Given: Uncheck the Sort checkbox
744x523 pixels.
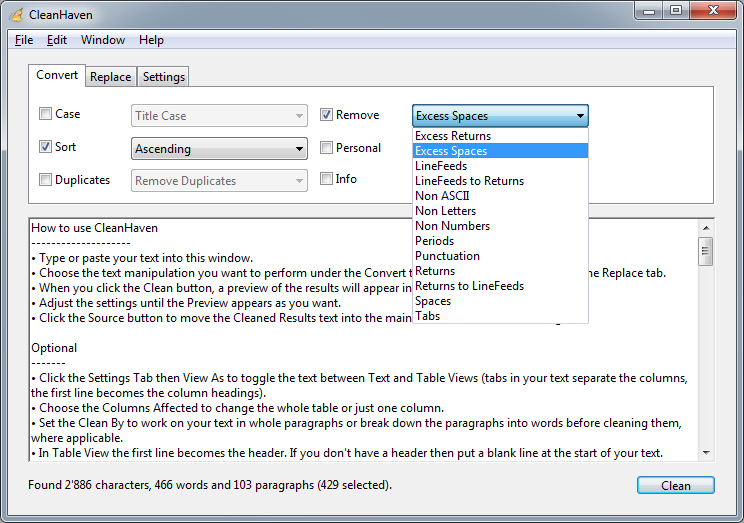Looking at the screenshot, I should point(46,147).
